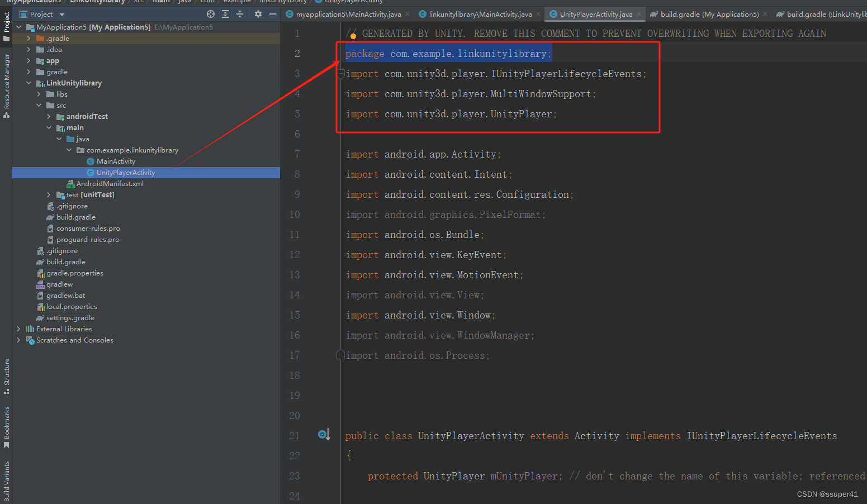
Task: Collapse the import fold arrow at line 3
Action: [340, 73]
